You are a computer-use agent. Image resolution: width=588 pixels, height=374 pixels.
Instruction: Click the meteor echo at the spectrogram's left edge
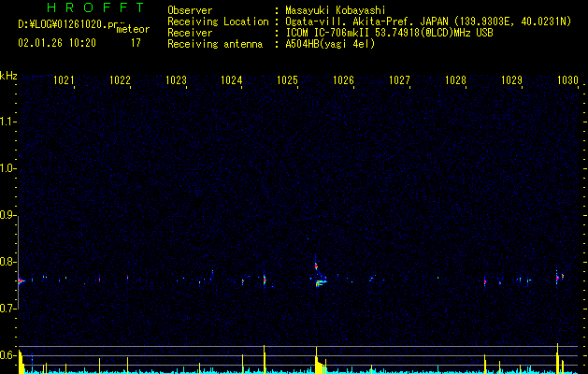[21, 280]
